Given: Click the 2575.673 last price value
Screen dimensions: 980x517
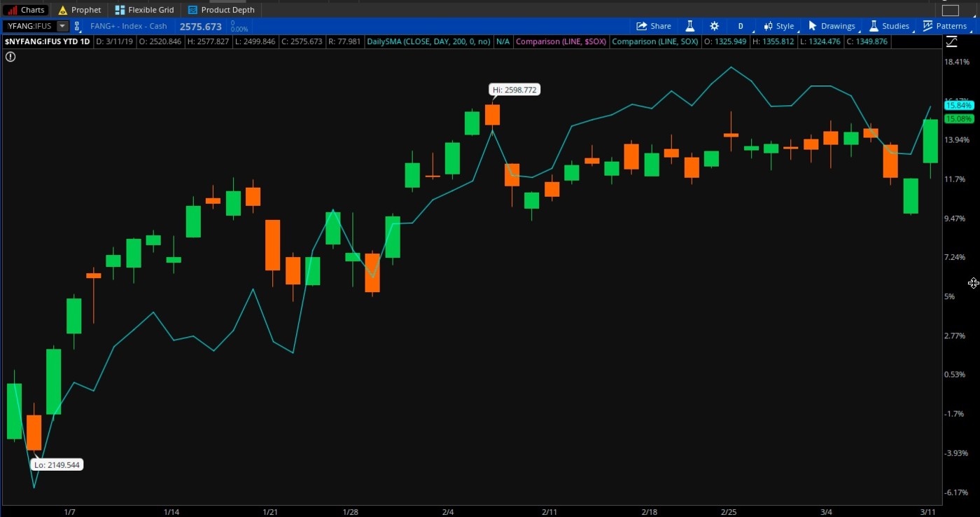Looking at the screenshot, I should pos(200,26).
